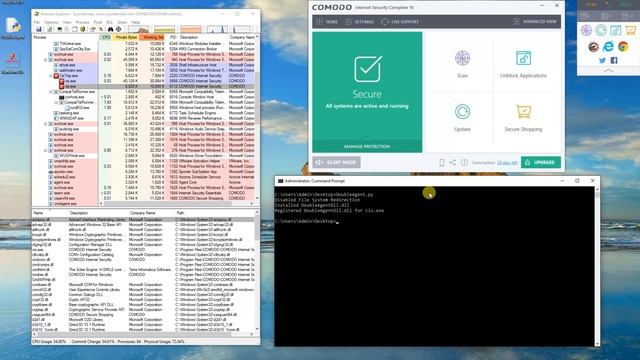Open the Help menu in Process Explorer
The image size is (640, 360).
tap(136, 22)
